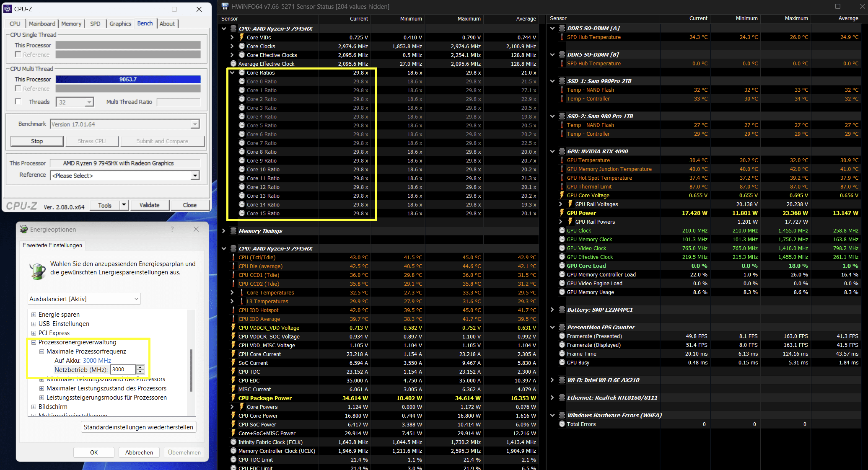Image resolution: width=868 pixels, height=470 pixels.
Task: Open the Mainboard tab in CPU-Z
Action: pos(42,24)
